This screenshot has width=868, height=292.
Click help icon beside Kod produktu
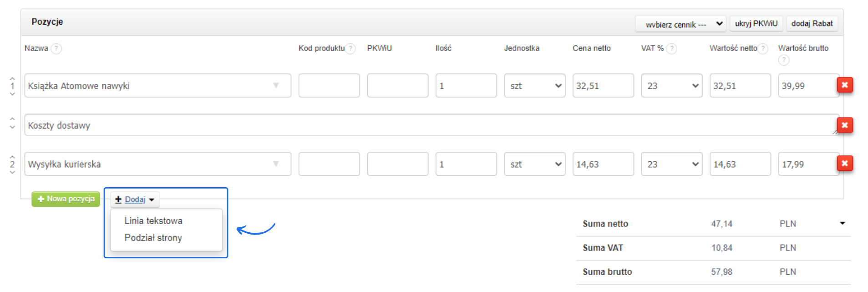click(350, 48)
